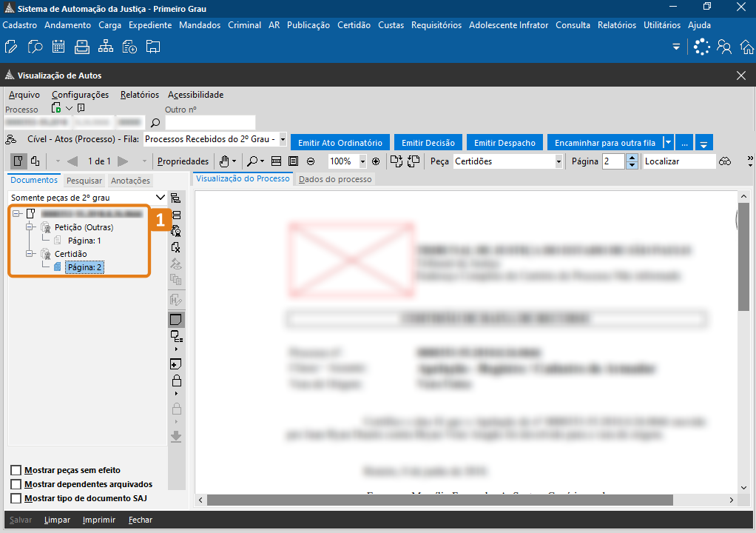Image resolution: width=756 pixels, height=533 pixels.
Task: Increase the Página number with the up stepper
Action: click(632, 158)
